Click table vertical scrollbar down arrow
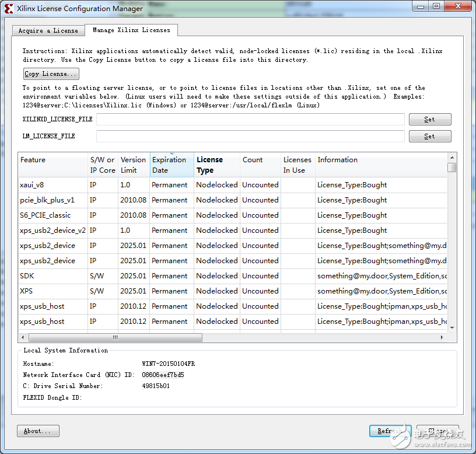The width and height of the screenshot is (476, 454). click(x=452, y=328)
